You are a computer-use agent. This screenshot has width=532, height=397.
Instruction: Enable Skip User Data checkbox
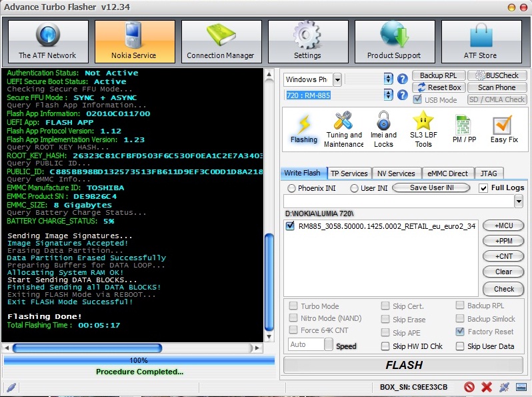(x=460, y=346)
